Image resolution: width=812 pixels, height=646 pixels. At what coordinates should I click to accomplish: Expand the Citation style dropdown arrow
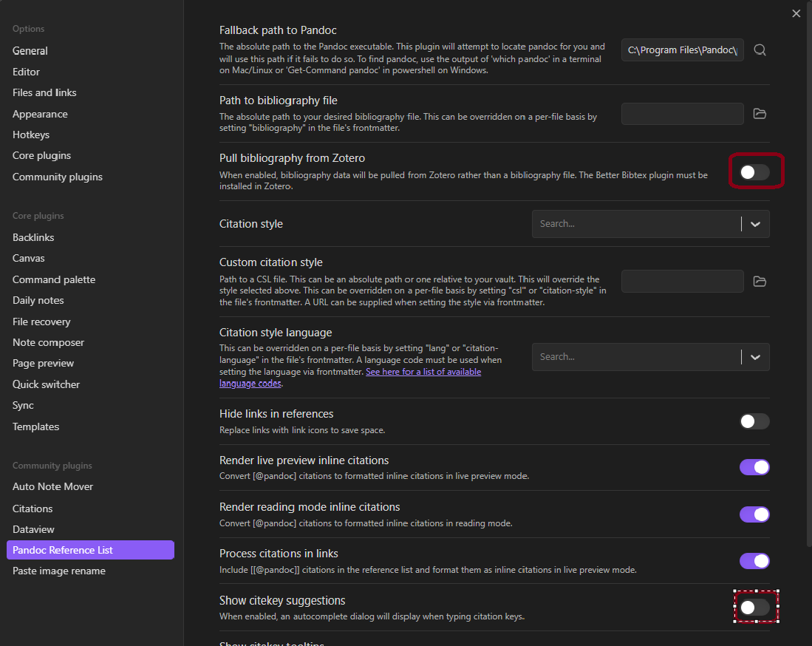pos(755,224)
